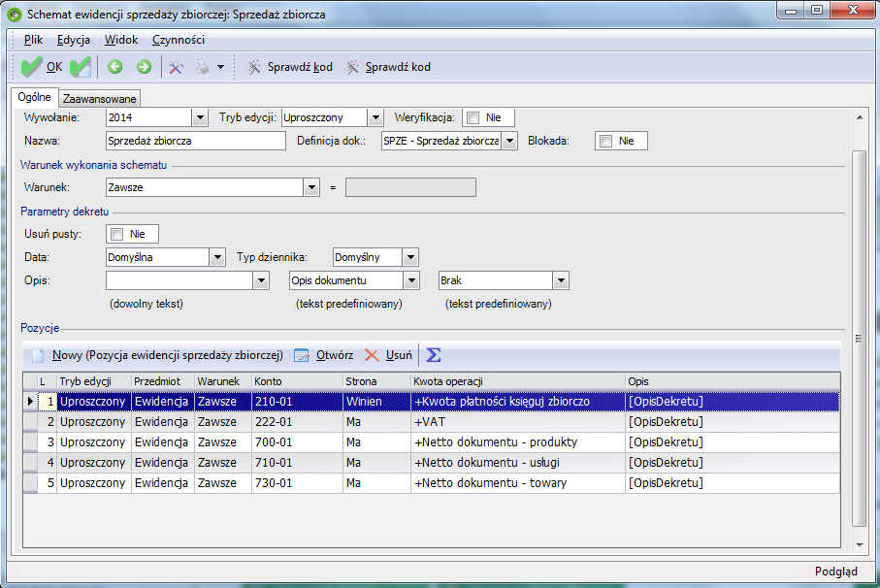Click the printer icon in the toolbar

(202, 67)
